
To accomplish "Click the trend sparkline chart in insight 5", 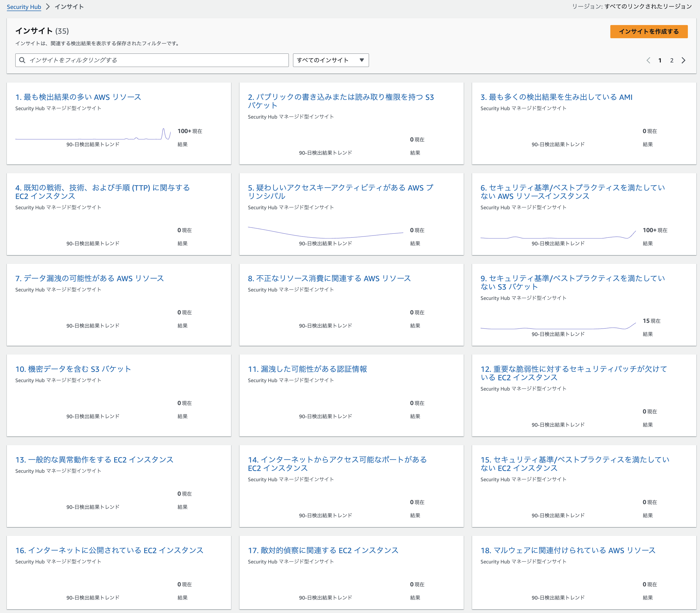I will (x=325, y=233).
